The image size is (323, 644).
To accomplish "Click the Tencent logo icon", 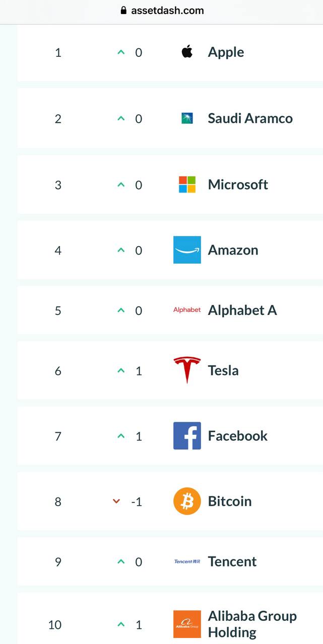I will (x=187, y=561).
